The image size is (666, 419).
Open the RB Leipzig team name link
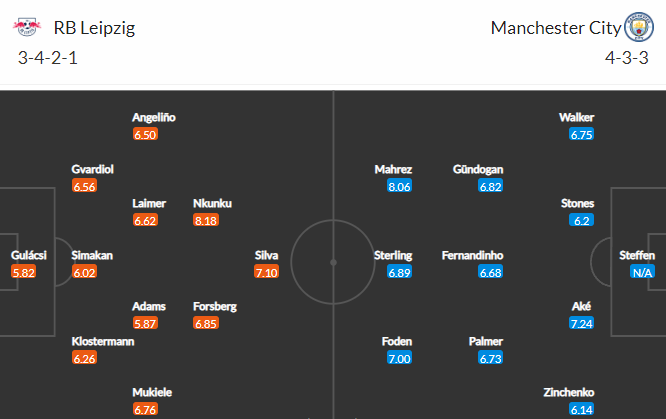(x=95, y=28)
